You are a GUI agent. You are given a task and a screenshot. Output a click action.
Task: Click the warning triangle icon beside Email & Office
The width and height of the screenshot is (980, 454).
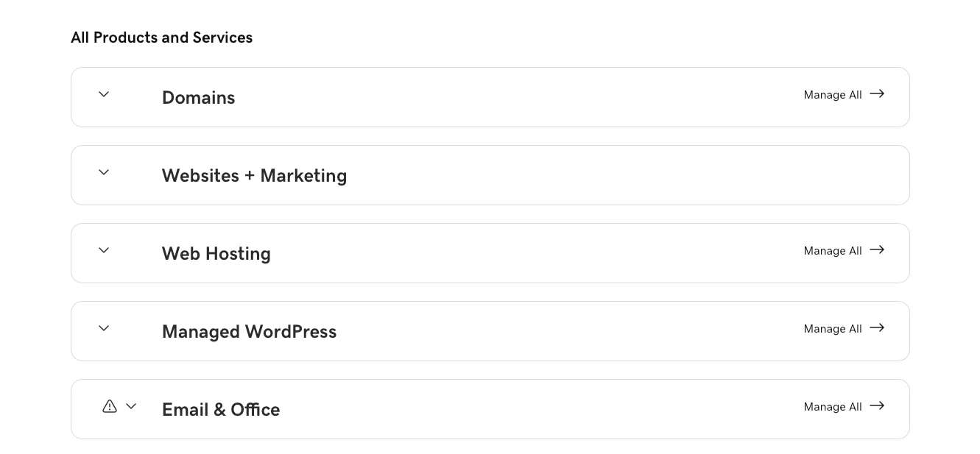110,406
